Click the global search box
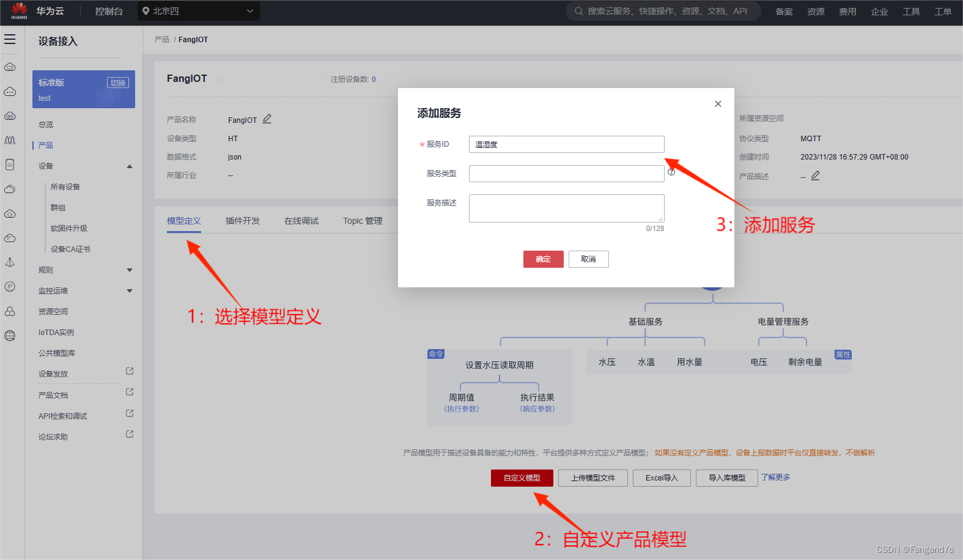Viewport: 963px width, 560px height. pyautogui.click(x=663, y=11)
